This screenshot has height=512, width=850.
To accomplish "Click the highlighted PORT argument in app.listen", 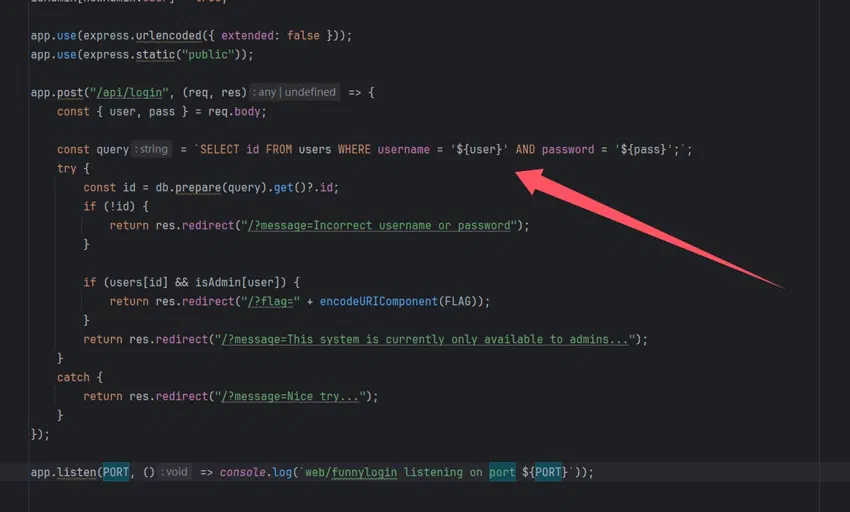I will click(x=116, y=472).
